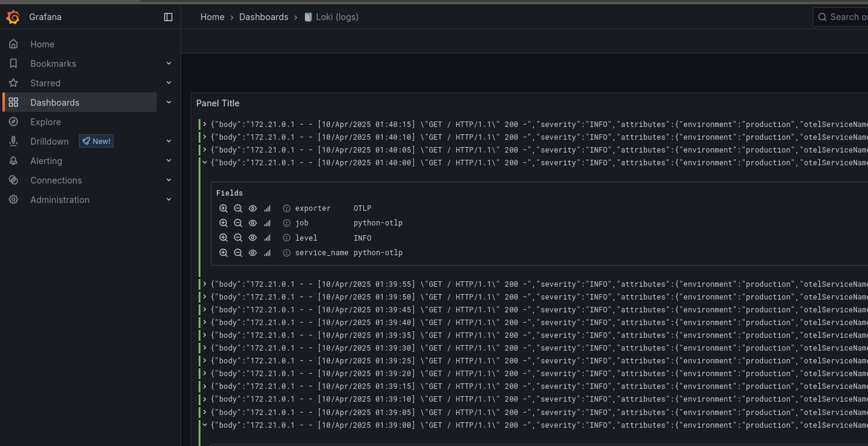Click the Panel Title header
The height and width of the screenshot is (446, 868).
coord(218,103)
